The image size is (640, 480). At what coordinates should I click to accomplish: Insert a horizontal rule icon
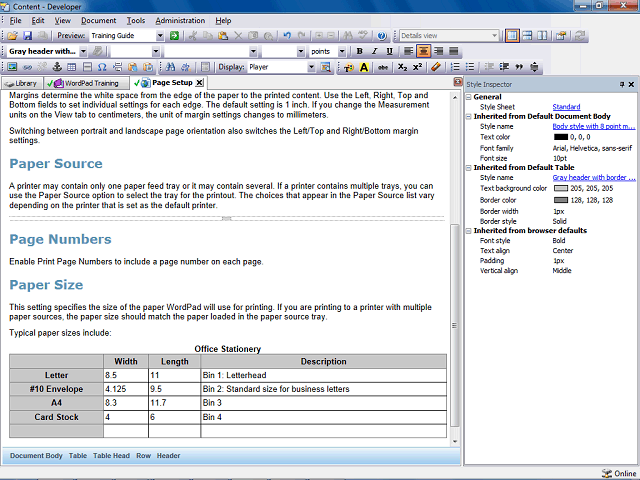pos(87,67)
